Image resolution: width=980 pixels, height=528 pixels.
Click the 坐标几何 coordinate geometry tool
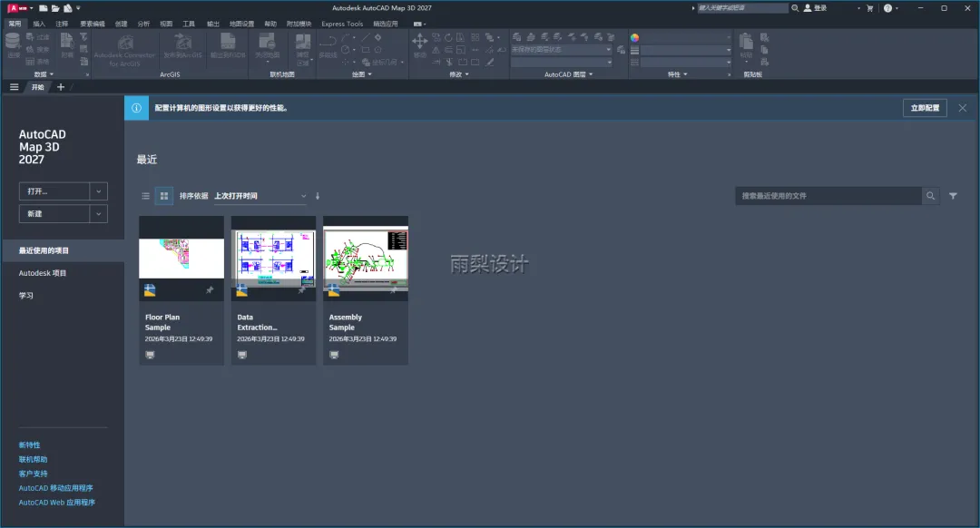(379, 63)
